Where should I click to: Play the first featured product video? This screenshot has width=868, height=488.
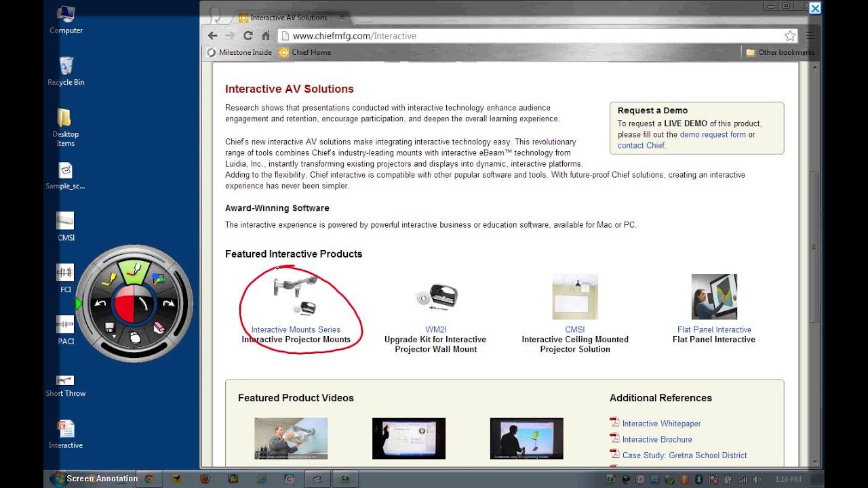click(291, 439)
